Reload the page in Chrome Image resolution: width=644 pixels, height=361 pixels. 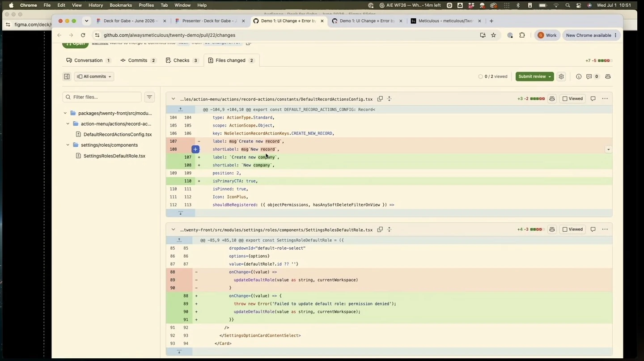(83, 35)
